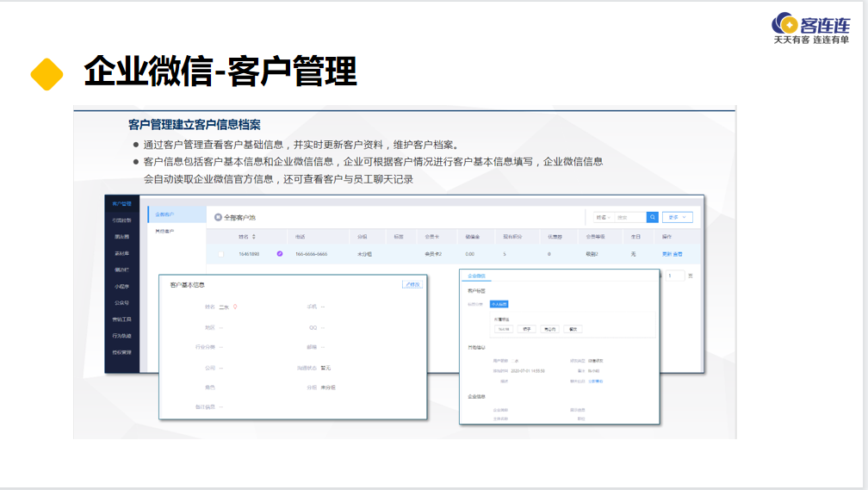Click the 更新 link in 操作 column
The width and height of the screenshot is (868, 490).
tap(666, 254)
